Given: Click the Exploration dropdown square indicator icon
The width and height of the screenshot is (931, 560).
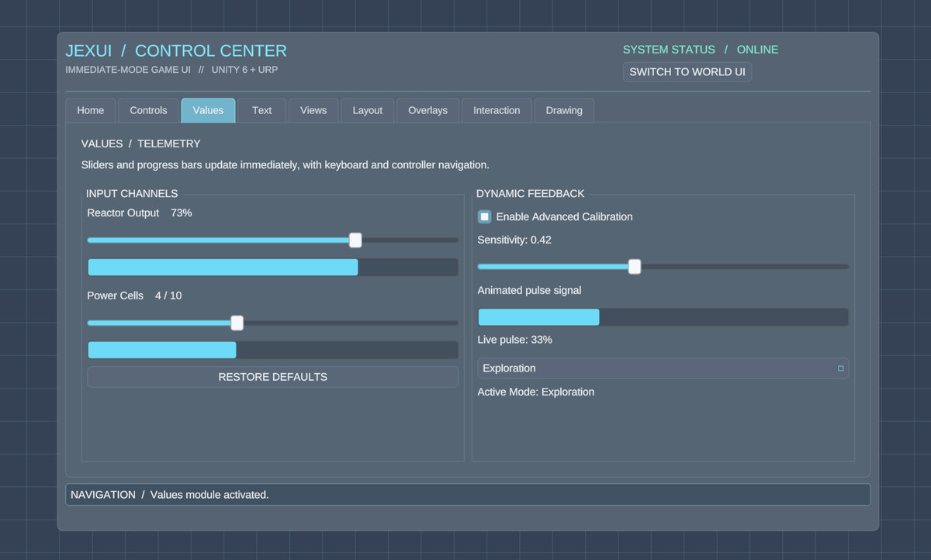Looking at the screenshot, I should tap(840, 368).
